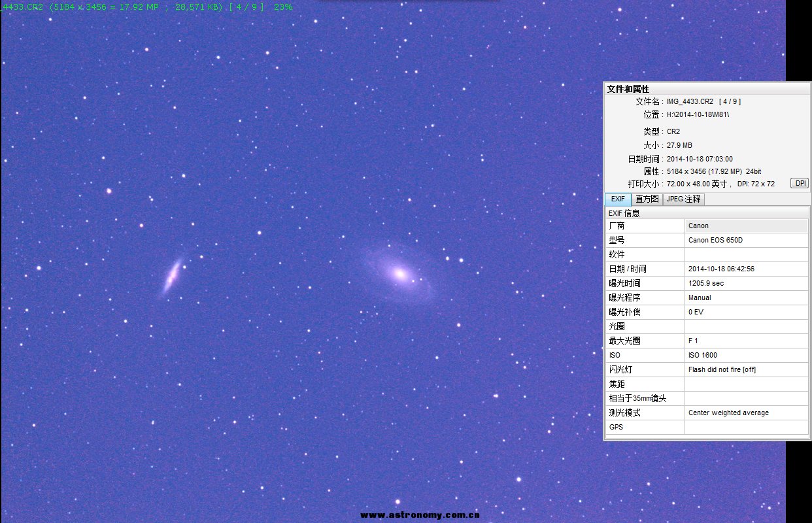
Task: Select the 厂商 Canon value cell
Action: (x=747, y=226)
